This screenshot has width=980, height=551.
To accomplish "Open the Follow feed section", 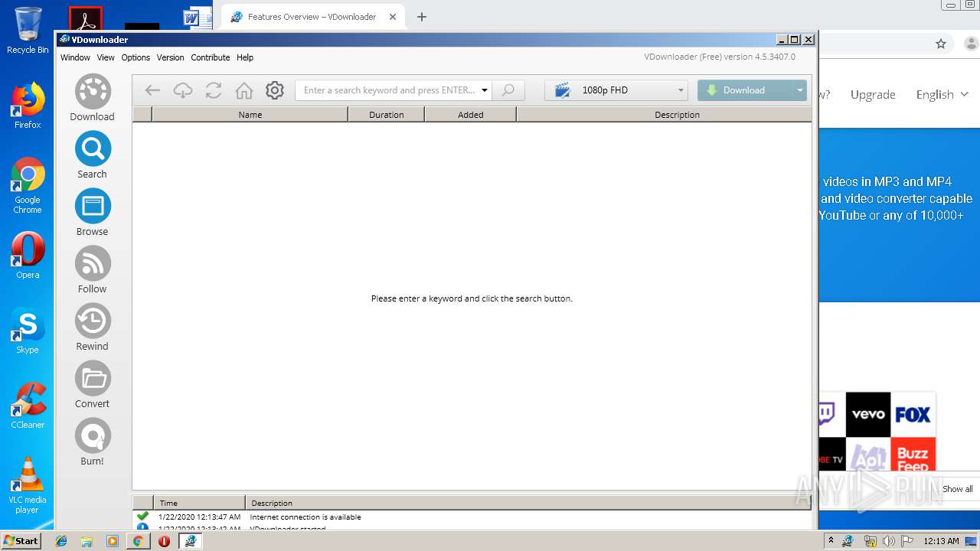I will (x=93, y=269).
